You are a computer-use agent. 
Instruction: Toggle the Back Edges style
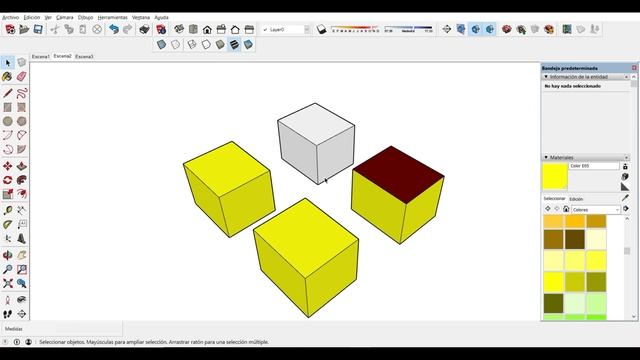tap(176, 44)
